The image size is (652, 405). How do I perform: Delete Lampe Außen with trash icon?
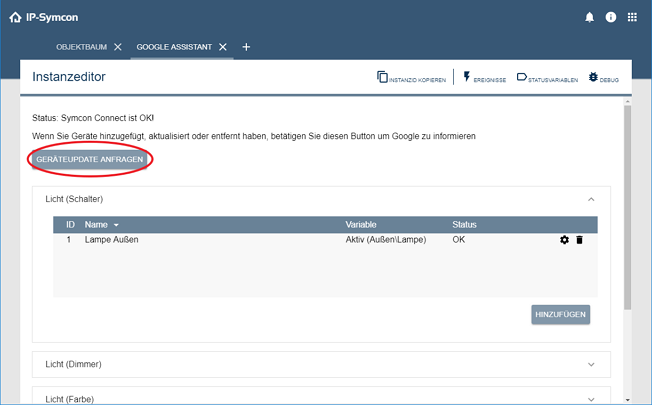click(x=579, y=240)
